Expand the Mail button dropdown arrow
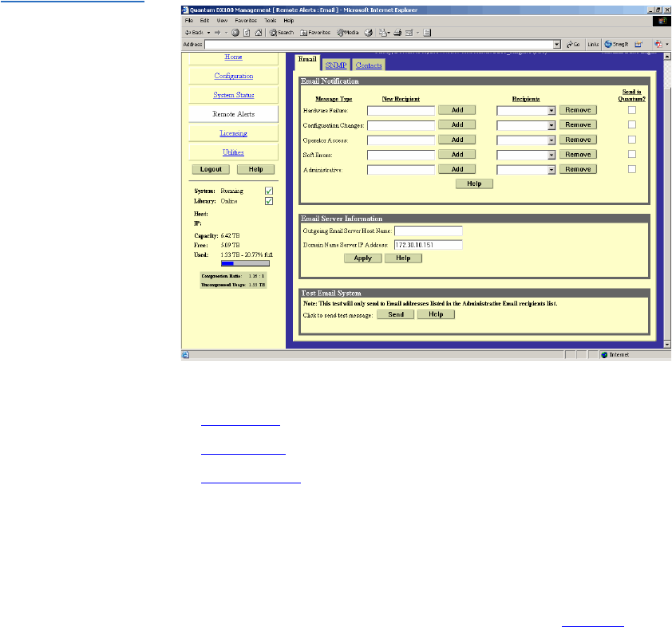This screenshot has width=672, height=627. [x=389, y=33]
